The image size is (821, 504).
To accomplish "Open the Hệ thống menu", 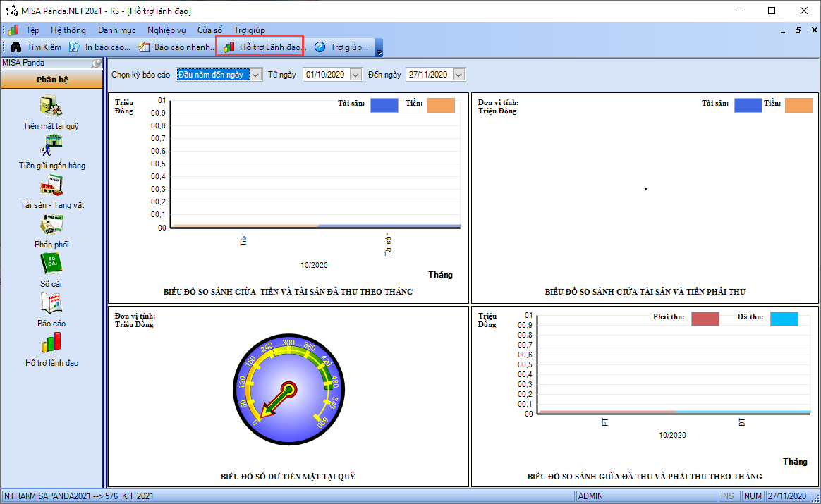I will [68, 30].
